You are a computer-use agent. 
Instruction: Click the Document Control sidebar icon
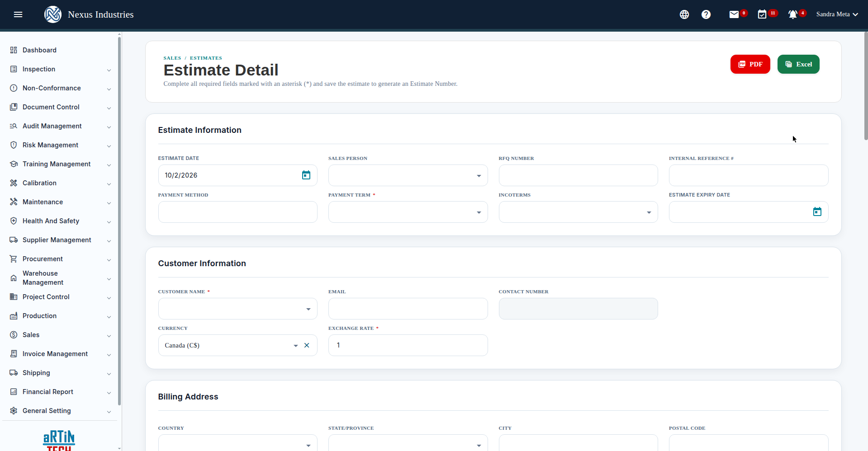14,107
